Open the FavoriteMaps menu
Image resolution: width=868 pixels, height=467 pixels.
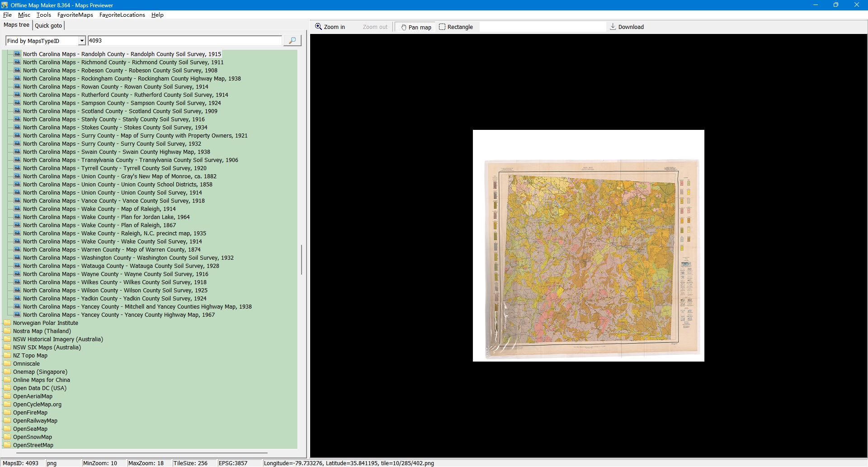click(x=75, y=15)
